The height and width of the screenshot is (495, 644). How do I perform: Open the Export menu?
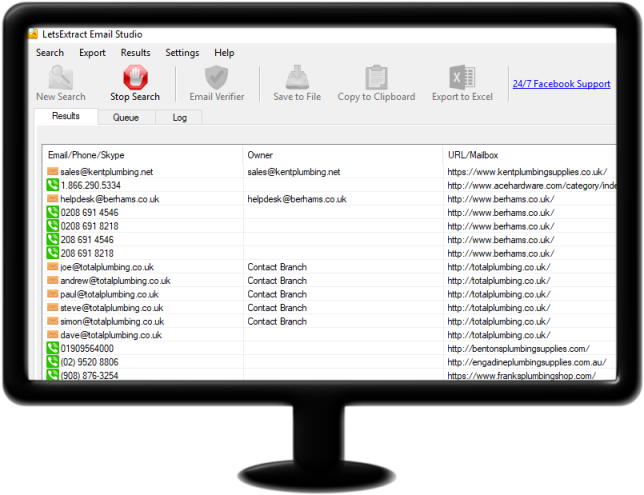pyautogui.click(x=92, y=53)
